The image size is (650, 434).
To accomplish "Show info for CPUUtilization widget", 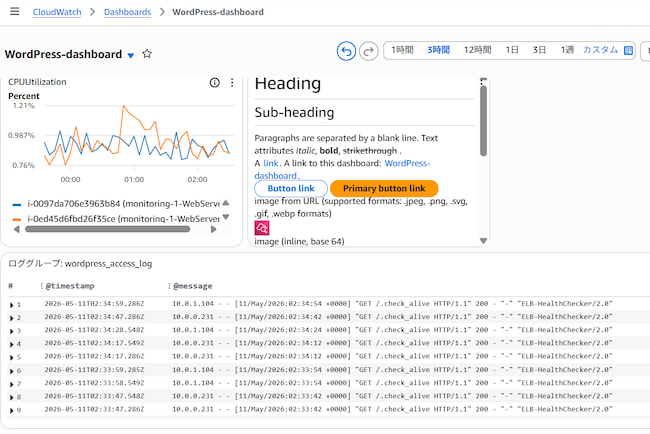I will [x=214, y=82].
